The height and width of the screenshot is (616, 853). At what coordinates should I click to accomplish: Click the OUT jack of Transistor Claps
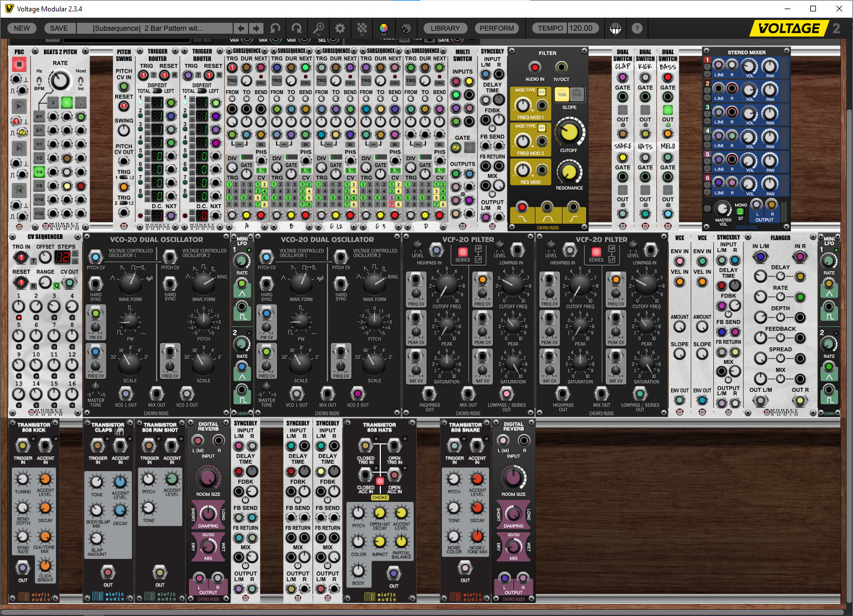click(x=108, y=572)
